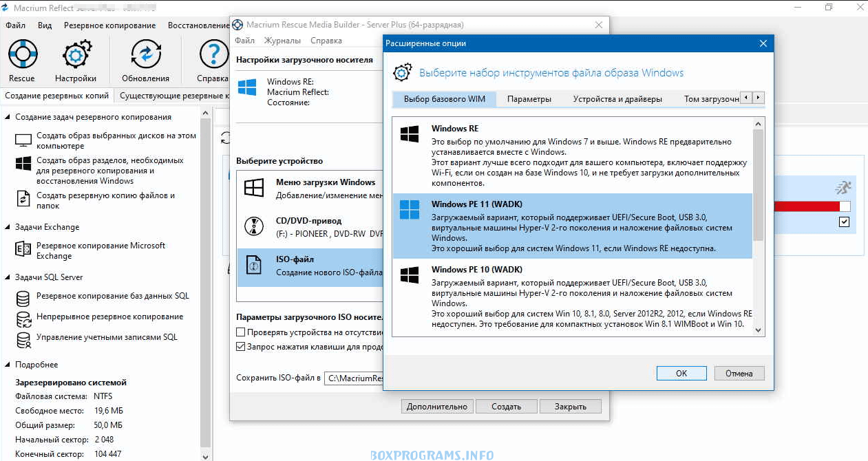Click the file and folder backup icon
This screenshot has width=868, height=461.
pyautogui.click(x=23, y=200)
